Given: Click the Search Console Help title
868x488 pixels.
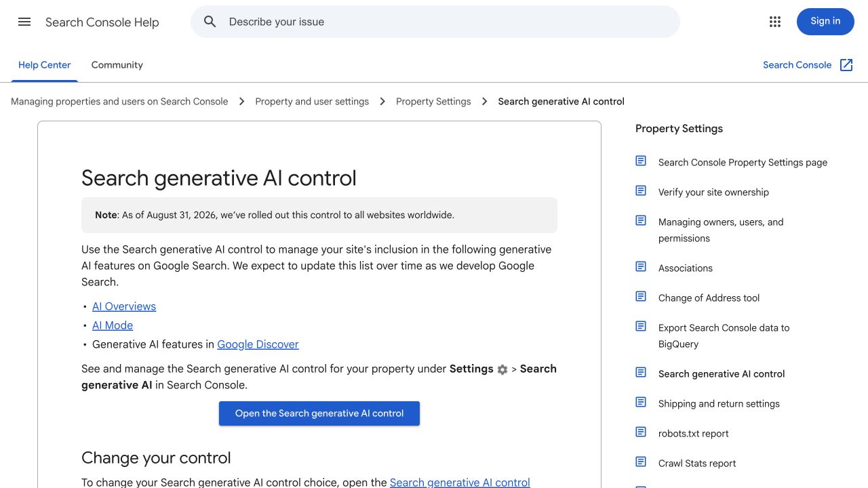Looking at the screenshot, I should tap(102, 22).
